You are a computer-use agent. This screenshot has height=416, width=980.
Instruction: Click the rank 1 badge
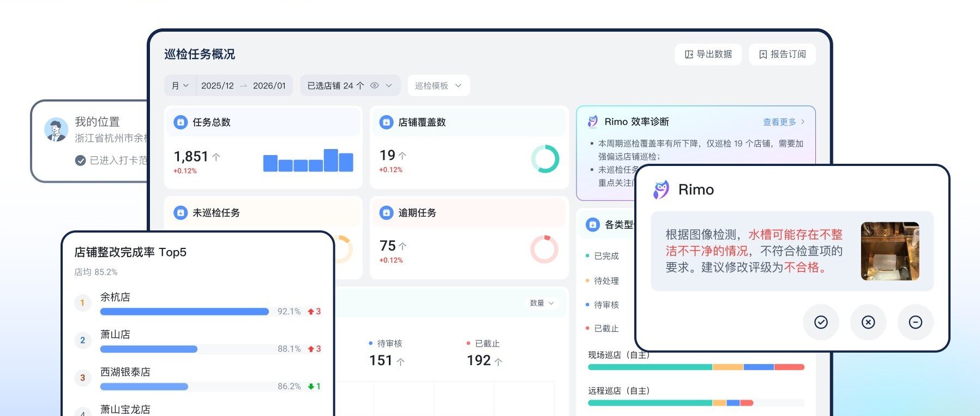pyautogui.click(x=82, y=302)
